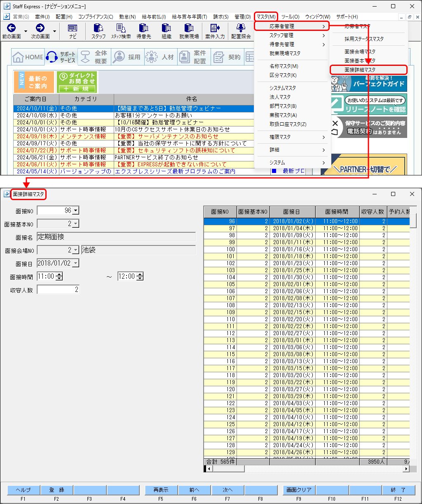Open the 配置照会 toolbar icon
The width and height of the screenshot is (422, 504).
pyautogui.click(x=241, y=31)
